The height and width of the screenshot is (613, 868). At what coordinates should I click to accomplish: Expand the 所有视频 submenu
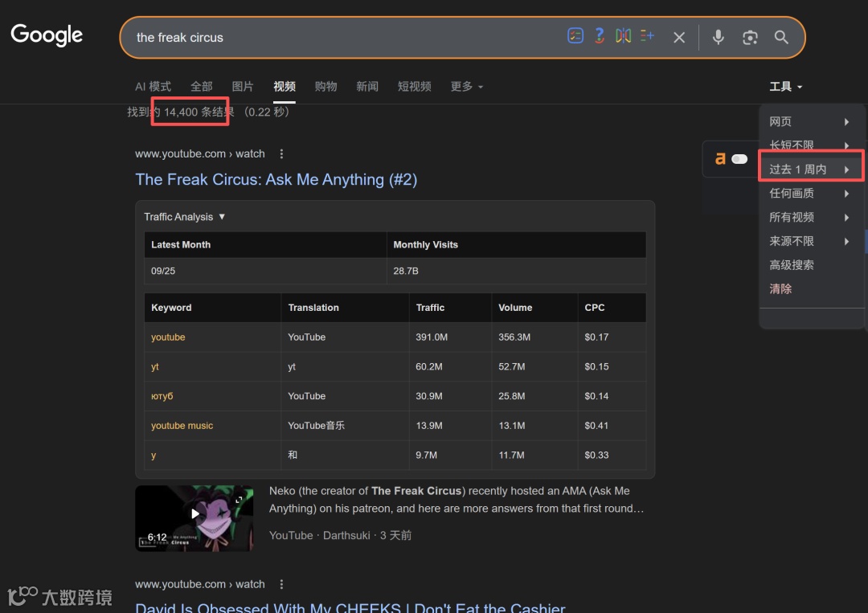[x=811, y=217]
